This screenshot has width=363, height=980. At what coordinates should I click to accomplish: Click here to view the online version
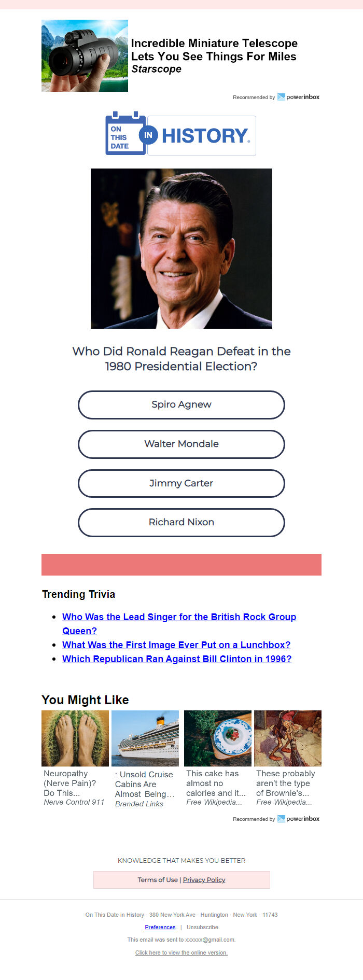point(181,953)
